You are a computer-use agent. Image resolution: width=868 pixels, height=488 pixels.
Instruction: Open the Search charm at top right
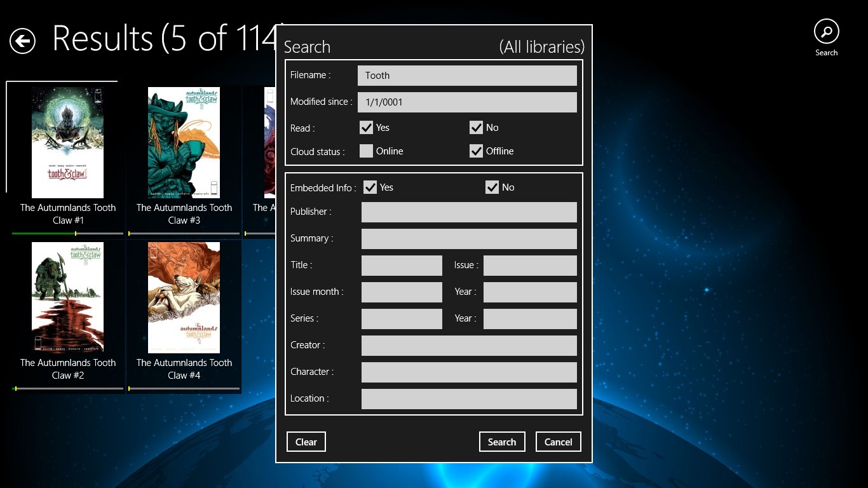[x=825, y=32]
